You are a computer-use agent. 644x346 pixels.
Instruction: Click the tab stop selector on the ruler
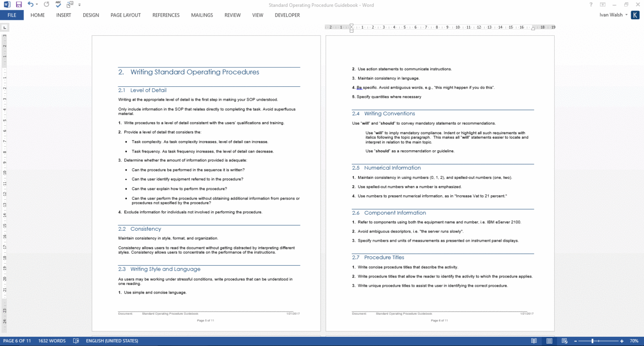point(5,27)
